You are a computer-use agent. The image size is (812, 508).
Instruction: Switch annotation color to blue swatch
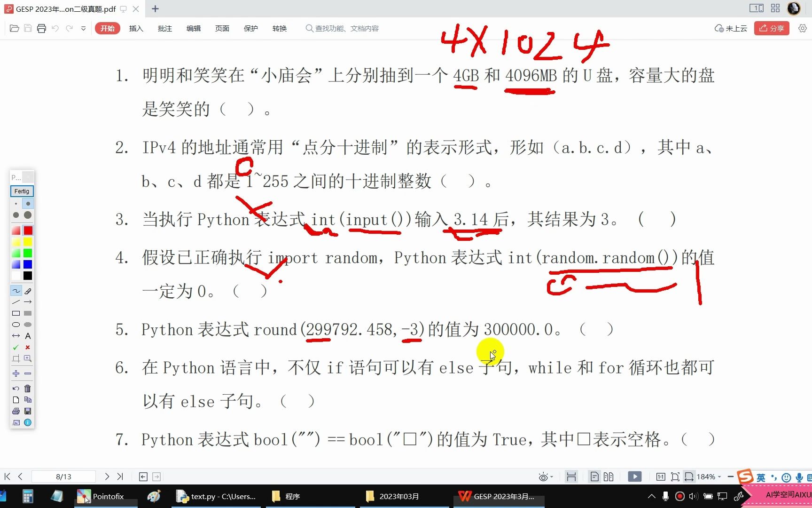tap(28, 264)
